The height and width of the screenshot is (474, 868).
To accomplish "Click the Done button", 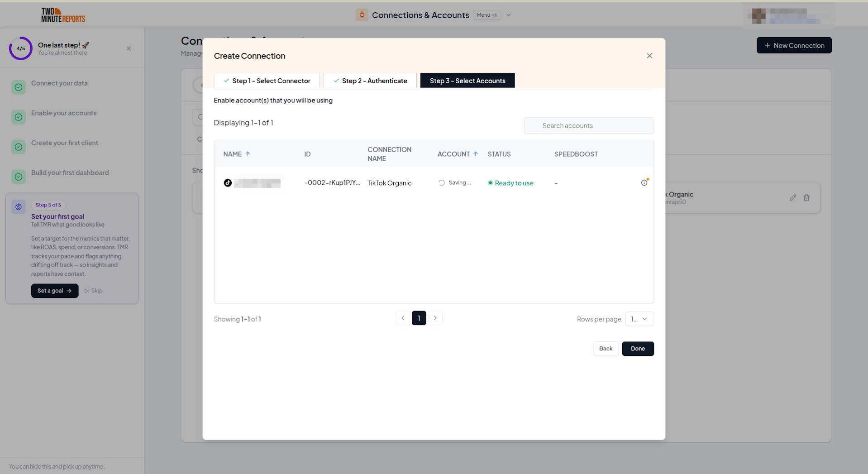I will pyautogui.click(x=638, y=349).
